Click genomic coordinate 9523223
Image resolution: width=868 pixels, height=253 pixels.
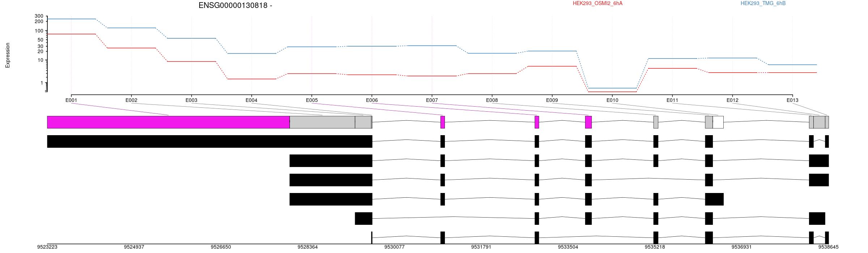(47, 247)
